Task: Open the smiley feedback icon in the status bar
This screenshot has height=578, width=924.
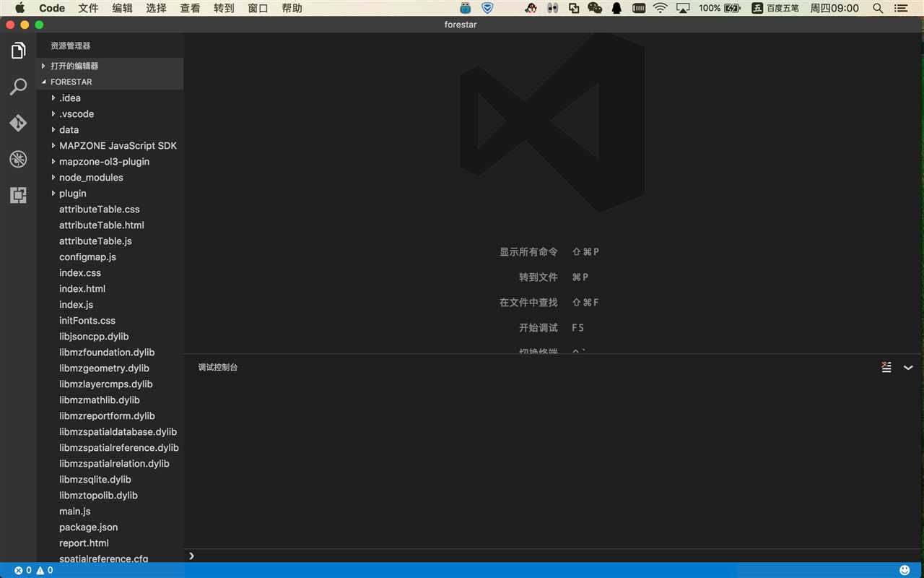Action: 905,570
